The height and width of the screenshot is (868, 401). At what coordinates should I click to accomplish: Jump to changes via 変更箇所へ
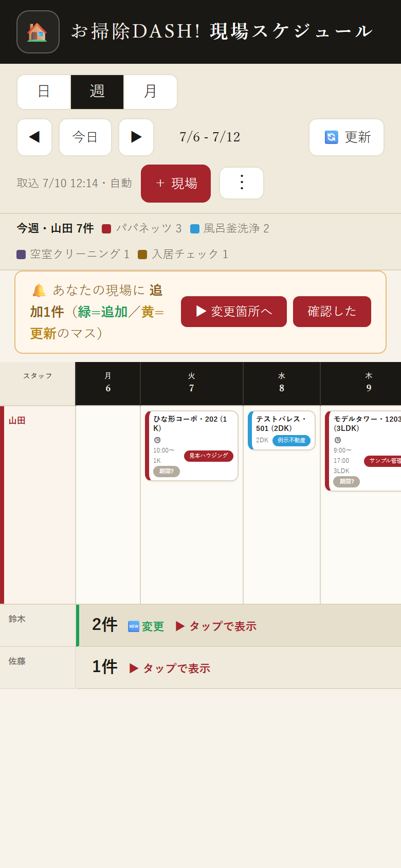click(234, 312)
